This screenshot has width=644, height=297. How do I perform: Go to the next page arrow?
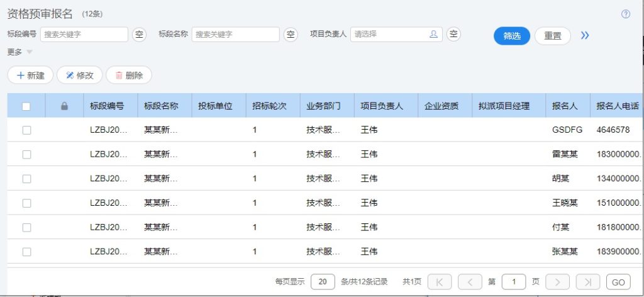(557, 282)
